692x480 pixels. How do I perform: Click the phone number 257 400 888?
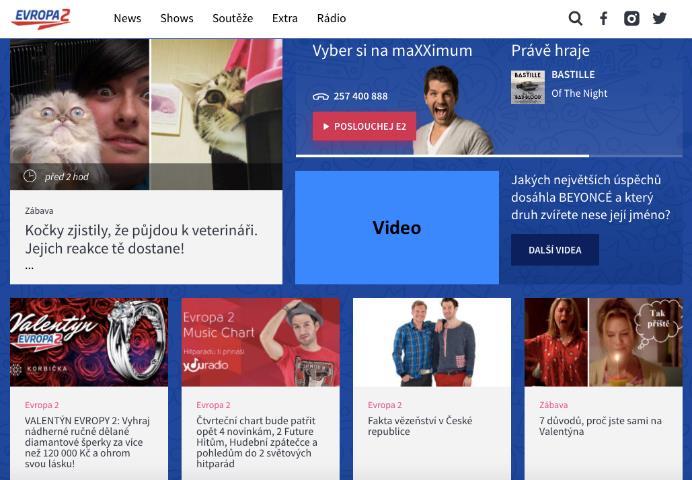(x=361, y=97)
